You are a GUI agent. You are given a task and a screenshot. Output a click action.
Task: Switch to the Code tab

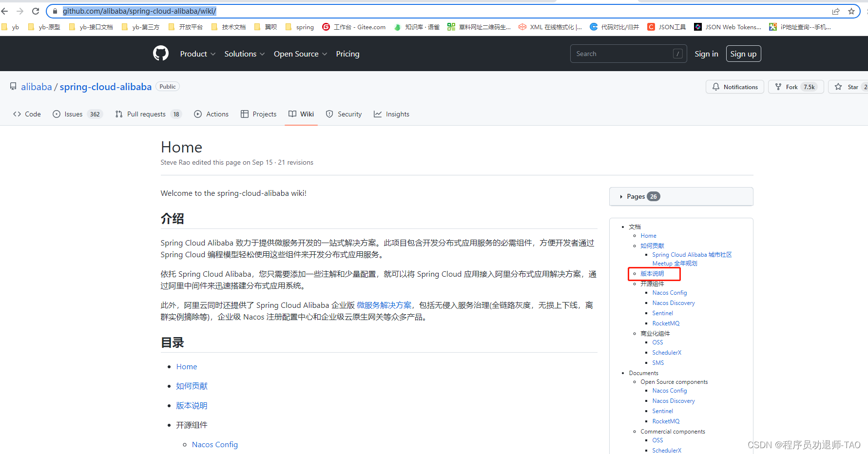27,114
